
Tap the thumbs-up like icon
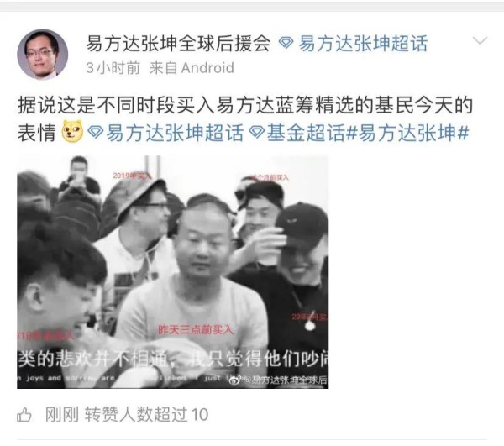pyautogui.click(x=24, y=415)
